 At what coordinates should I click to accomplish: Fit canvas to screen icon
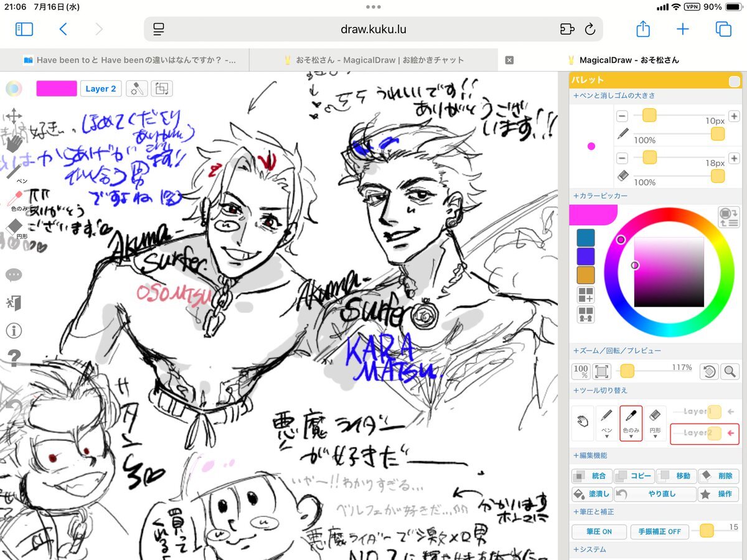pyautogui.click(x=601, y=371)
